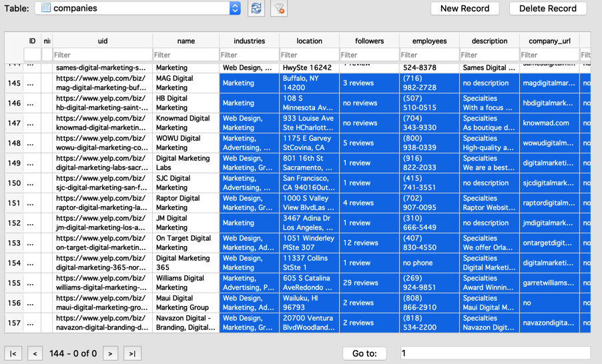Select the SJC Digital Marketing name cell
The height and width of the screenshot is (364, 602).
pos(186,183)
